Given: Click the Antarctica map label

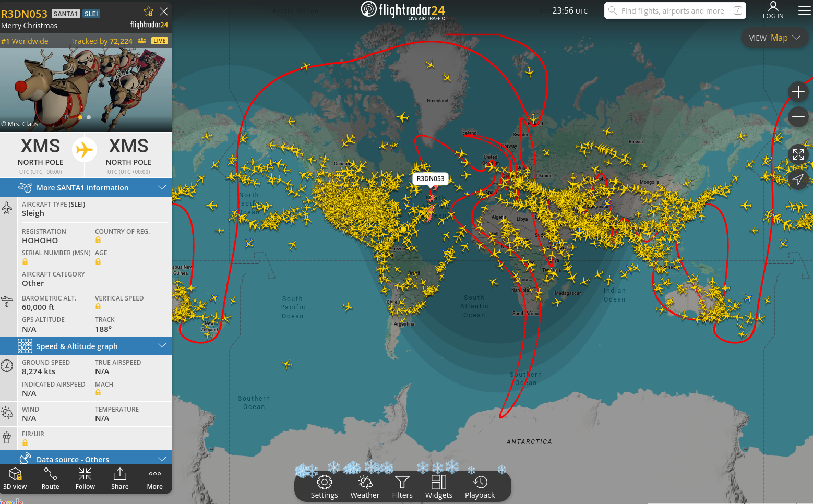Looking at the screenshot, I should (529, 442).
